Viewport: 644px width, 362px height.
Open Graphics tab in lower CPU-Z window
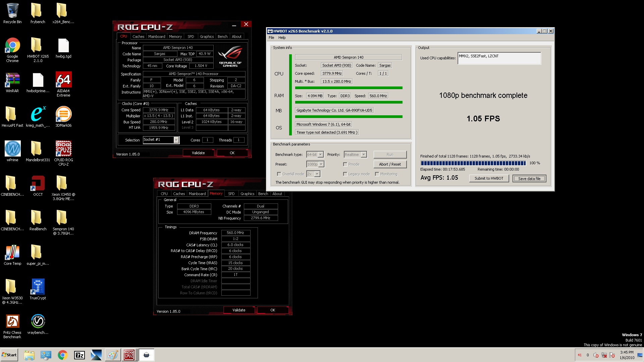pyautogui.click(x=248, y=194)
